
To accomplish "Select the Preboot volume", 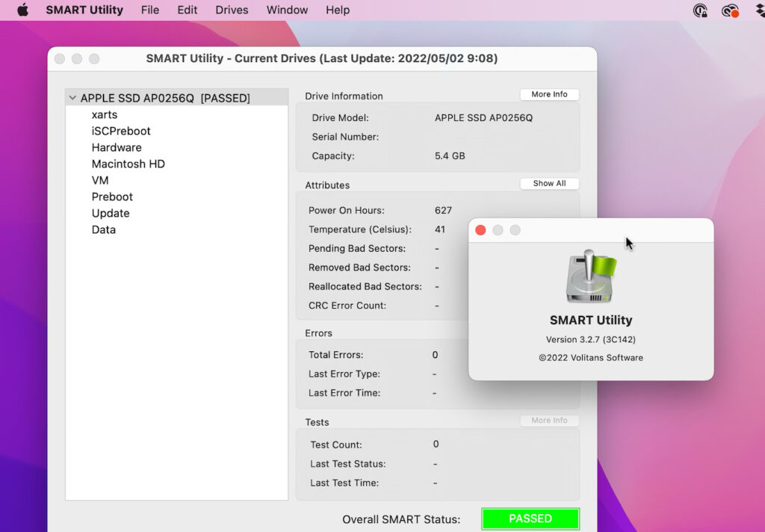I will click(x=112, y=197).
